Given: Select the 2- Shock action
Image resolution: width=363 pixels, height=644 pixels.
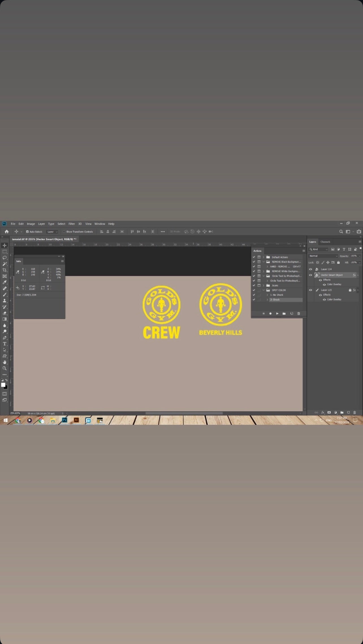Looking at the screenshot, I should coord(286,300).
